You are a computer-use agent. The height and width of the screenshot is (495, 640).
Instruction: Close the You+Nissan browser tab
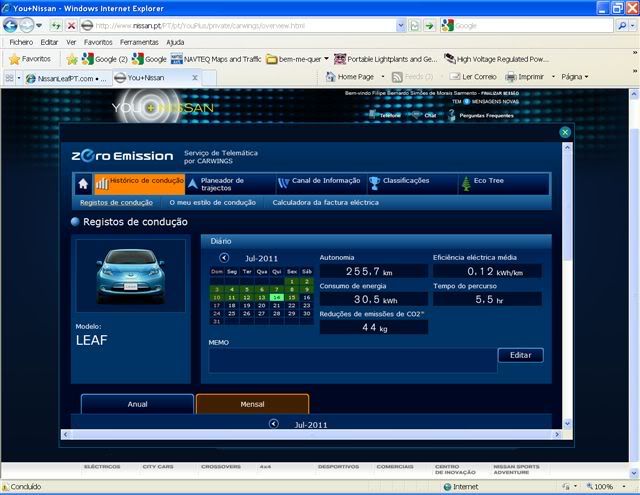(195, 78)
